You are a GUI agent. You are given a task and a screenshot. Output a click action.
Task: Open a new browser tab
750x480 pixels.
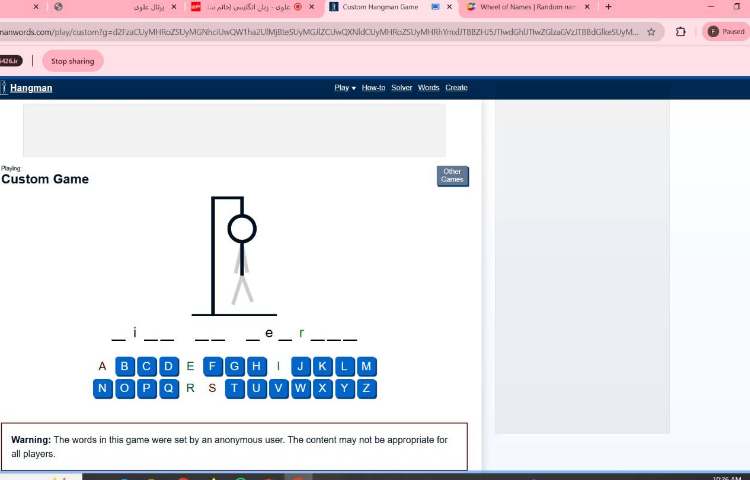click(608, 7)
